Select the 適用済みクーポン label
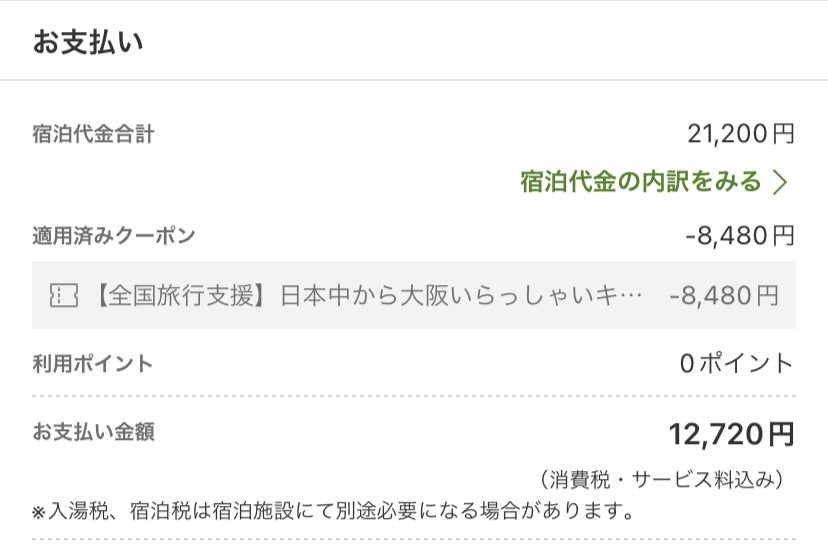Image resolution: width=828 pixels, height=550 pixels. (114, 235)
